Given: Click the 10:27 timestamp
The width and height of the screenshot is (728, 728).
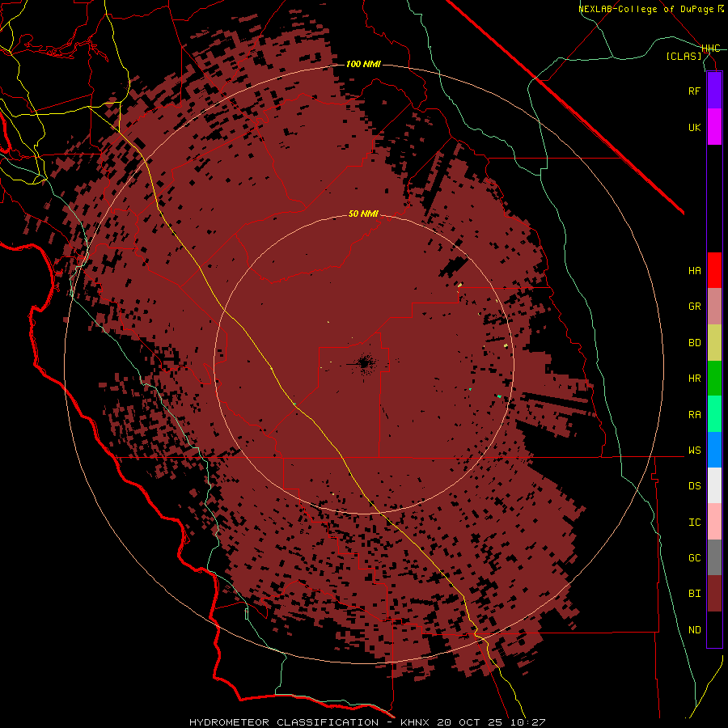Looking at the screenshot, I should pos(529,722).
